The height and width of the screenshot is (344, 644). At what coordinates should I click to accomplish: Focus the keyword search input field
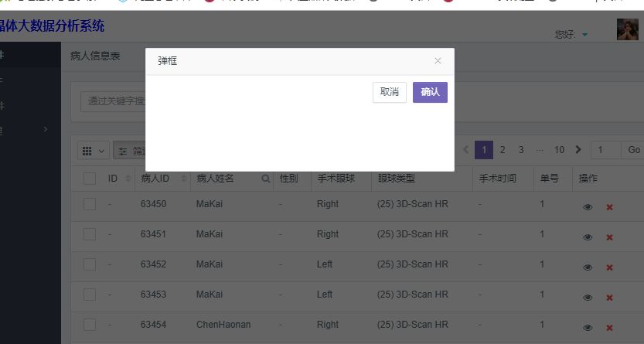[x=113, y=101]
